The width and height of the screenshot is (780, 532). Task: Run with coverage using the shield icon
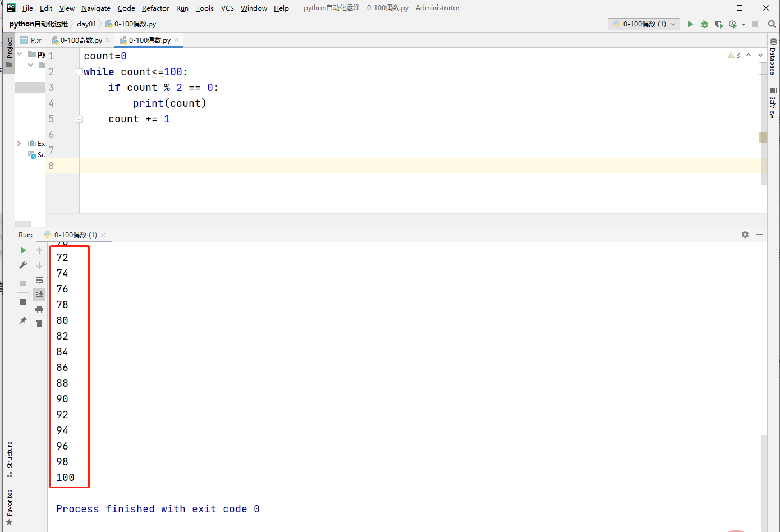(719, 24)
